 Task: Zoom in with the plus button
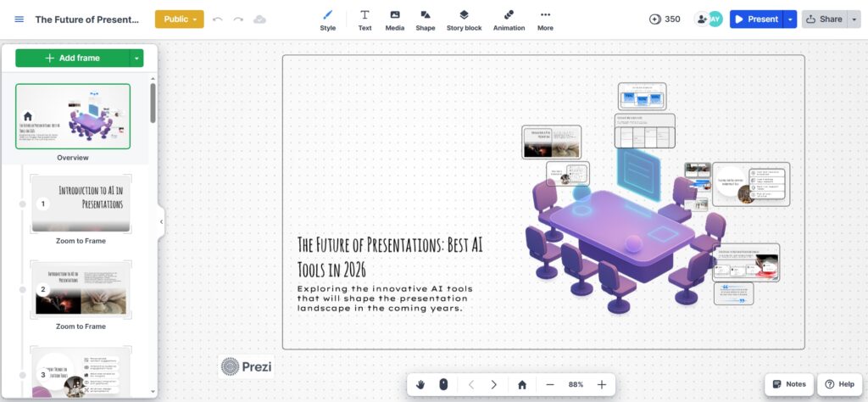(x=602, y=384)
